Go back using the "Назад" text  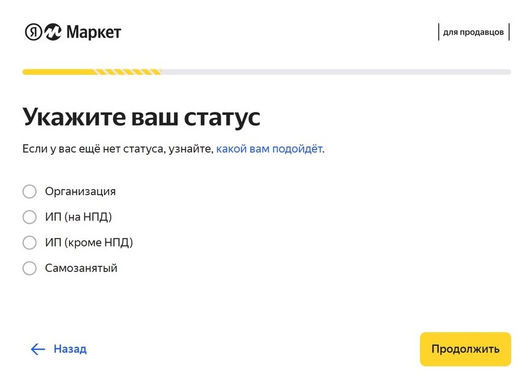pos(70,349)
